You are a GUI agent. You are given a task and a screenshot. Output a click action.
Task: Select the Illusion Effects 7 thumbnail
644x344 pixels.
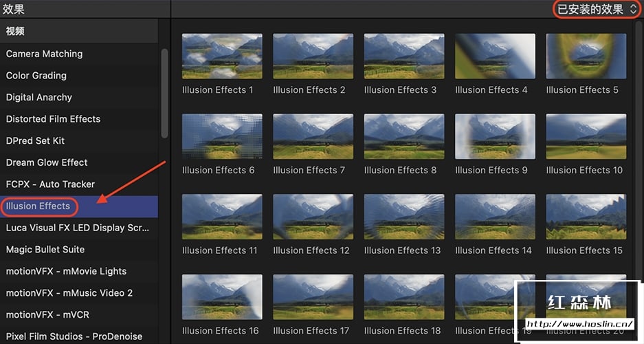tap(313, 136)
